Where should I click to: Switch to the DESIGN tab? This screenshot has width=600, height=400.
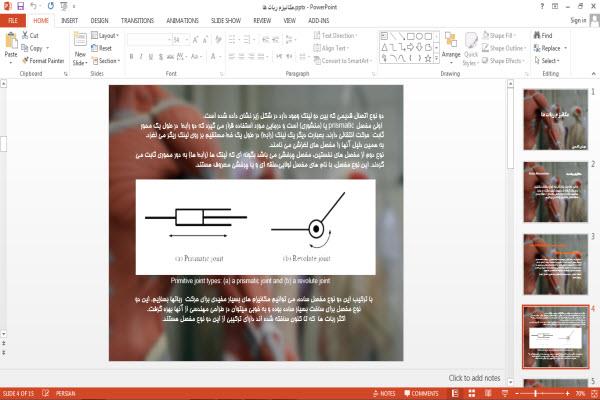pyautogui.click(x=99, y=21)
